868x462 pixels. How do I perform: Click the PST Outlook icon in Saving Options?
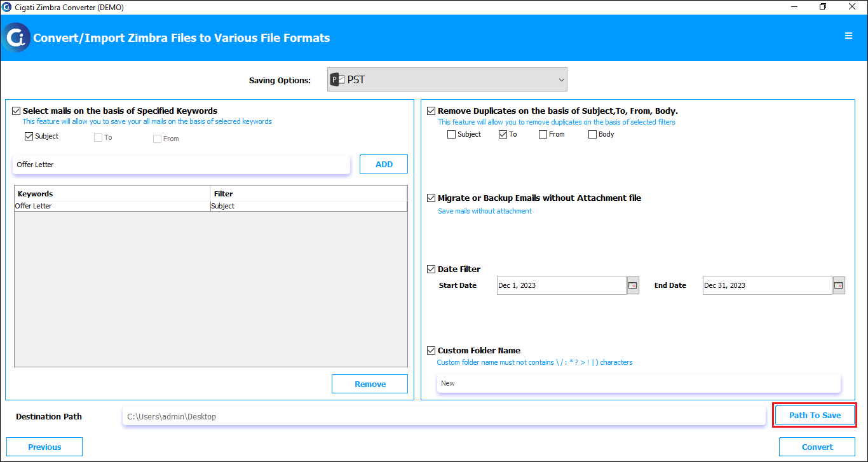337,80
